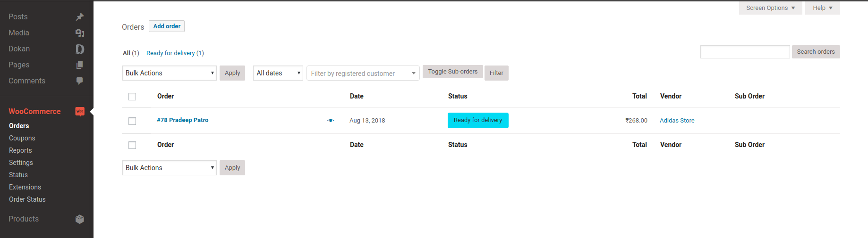Open the top Bulk Actions dropdown
868x238 pixels.
point(169,73)
